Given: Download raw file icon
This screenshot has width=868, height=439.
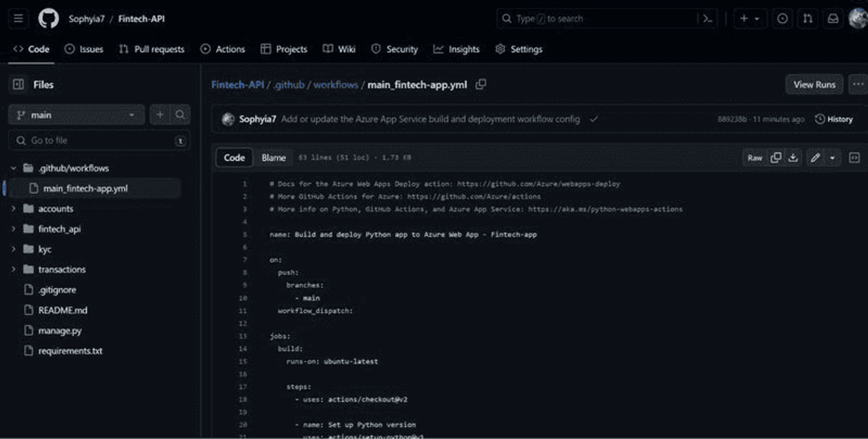Looking at the screenshot, I should (793, 158).
